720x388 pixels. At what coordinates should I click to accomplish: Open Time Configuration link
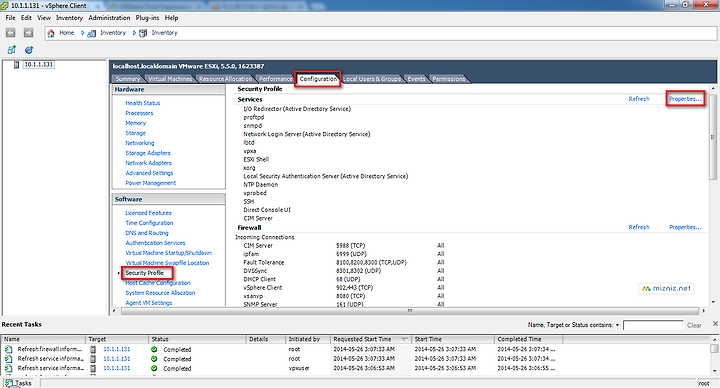(x=149, y=223)
